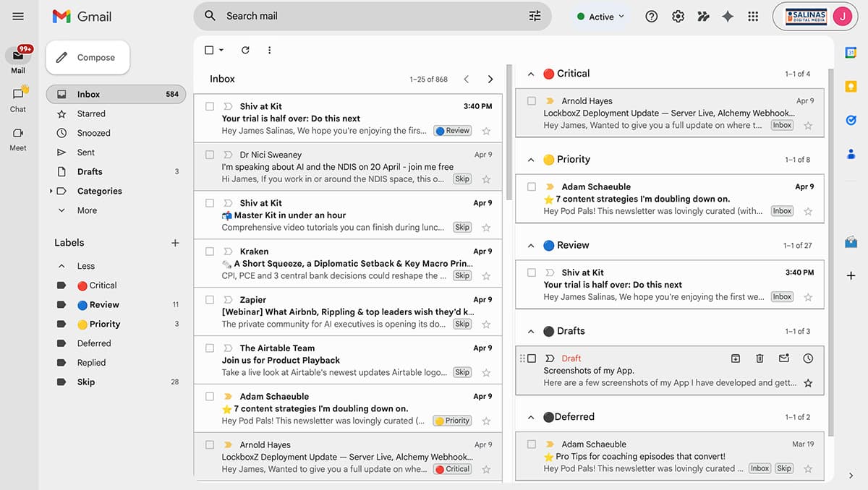Open Google Calendar side panel icon
This screenshot has height=490, width=868.
[851, 53]
